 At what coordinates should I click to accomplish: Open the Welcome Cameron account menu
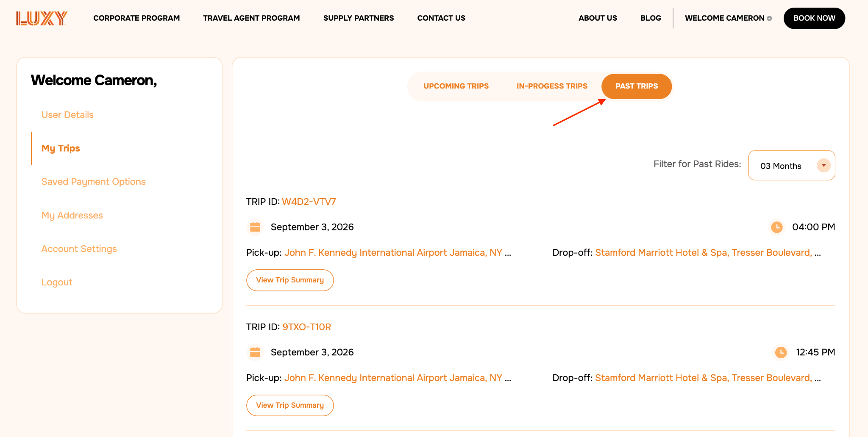(x=728, y=18)
